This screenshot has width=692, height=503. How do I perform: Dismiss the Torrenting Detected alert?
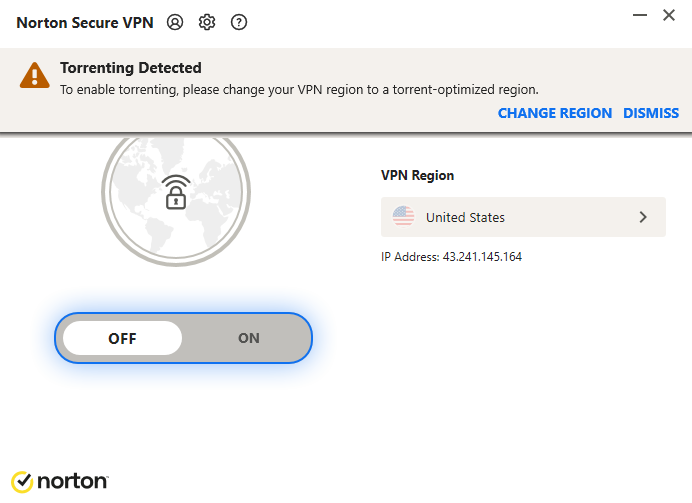click(x=650, y=113)
